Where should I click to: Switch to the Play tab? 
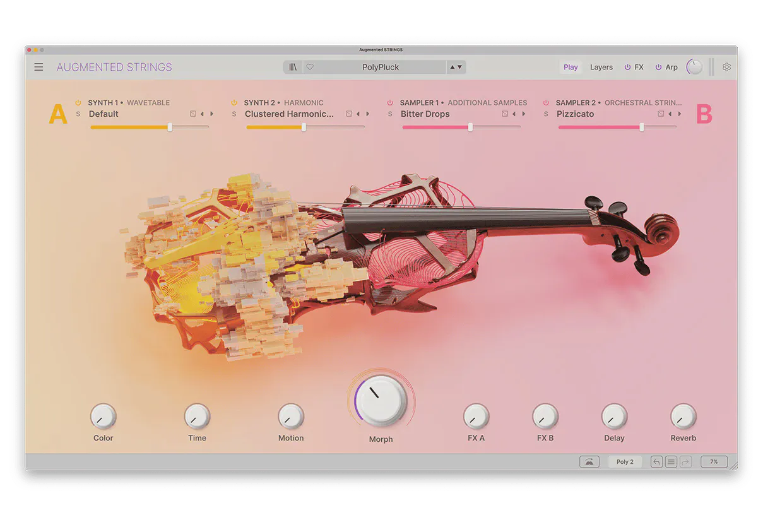[x=571, y=67]
